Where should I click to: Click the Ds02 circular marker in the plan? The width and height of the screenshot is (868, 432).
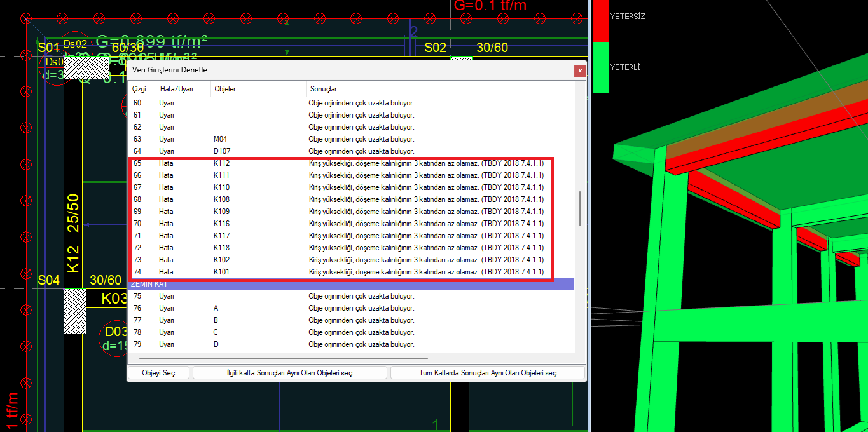(75, 44)
